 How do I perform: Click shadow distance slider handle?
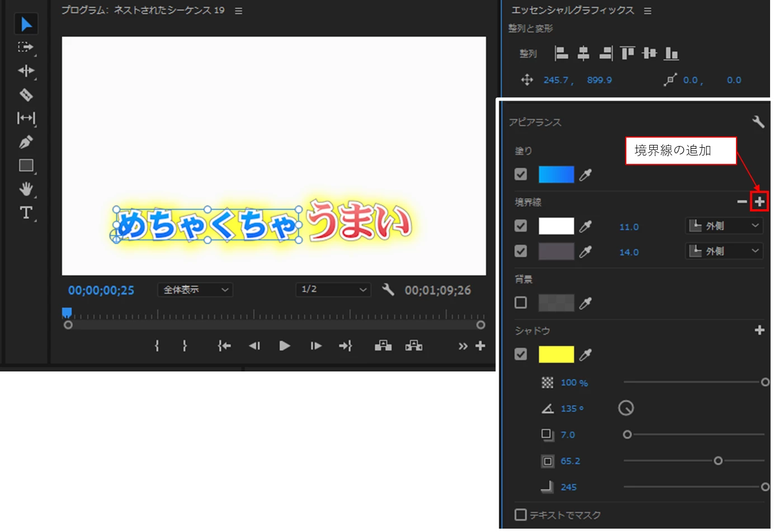[627, 434]
